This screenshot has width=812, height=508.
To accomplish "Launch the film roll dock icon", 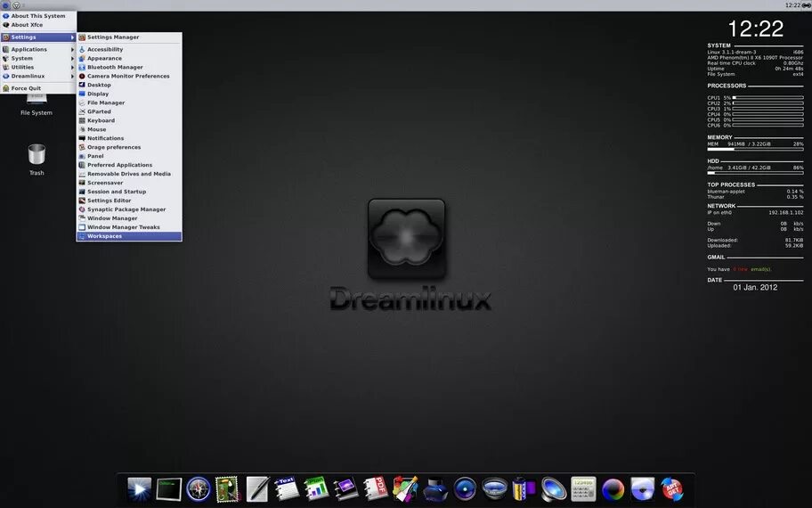I will tap(524, 488).
